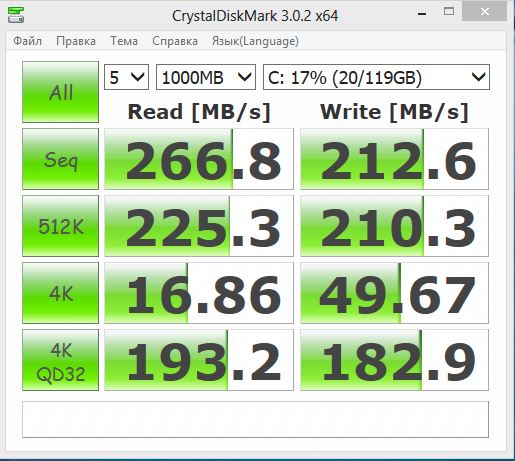The height and width of the screenshot is (461, 515).
Task: Select 512K read result 225.3
Action: 199,226
